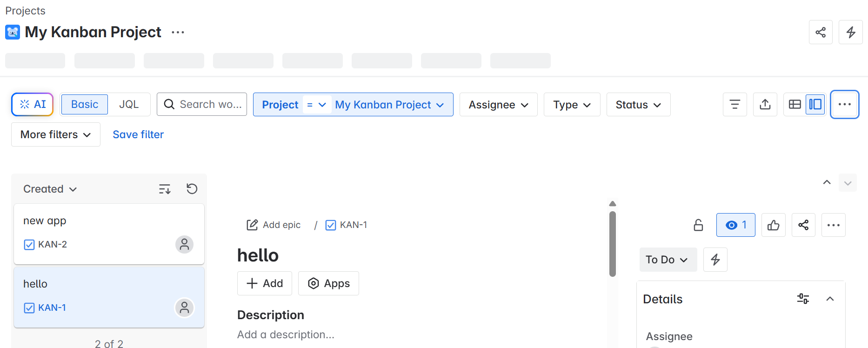The height and width of the screenshot is (348, 868).
Task: Click the lock restrictions icon on the issue
Action: click(x=698, y=225)
